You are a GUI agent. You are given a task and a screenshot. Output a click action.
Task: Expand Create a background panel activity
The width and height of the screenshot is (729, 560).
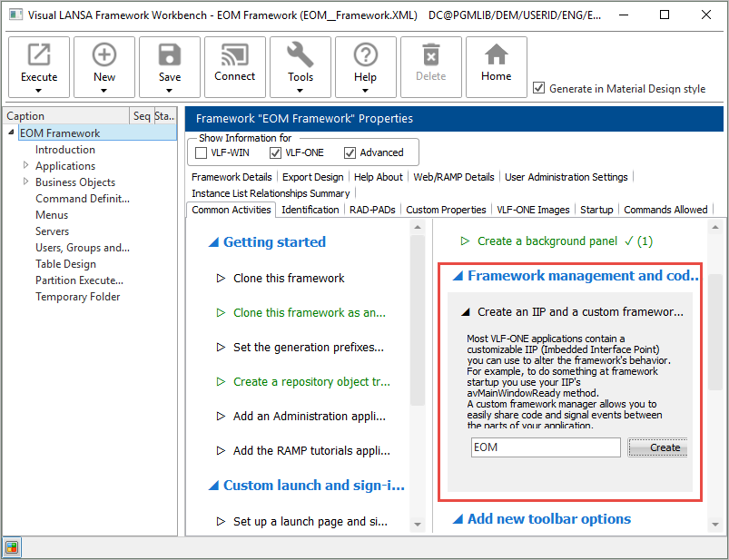click(x=465, y=241)
